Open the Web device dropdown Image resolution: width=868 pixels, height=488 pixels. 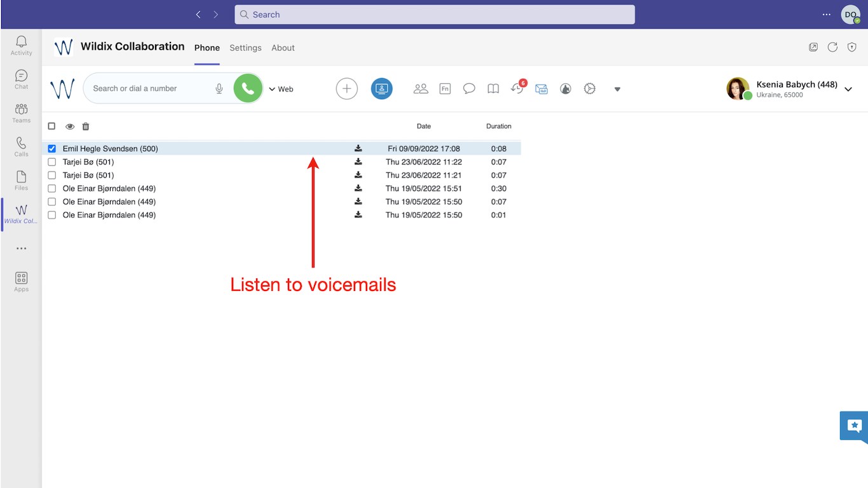tap(281, 89)
